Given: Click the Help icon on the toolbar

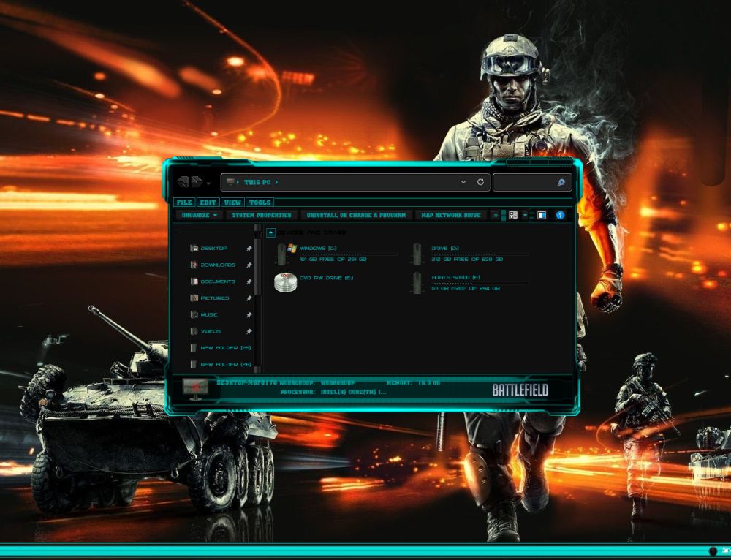Looking at the screenshot, I should point(560,215).
